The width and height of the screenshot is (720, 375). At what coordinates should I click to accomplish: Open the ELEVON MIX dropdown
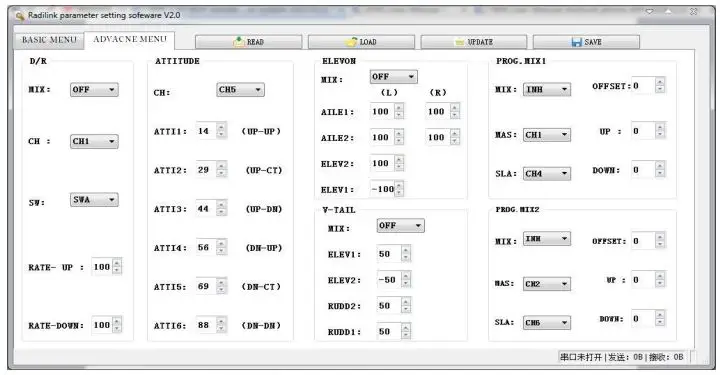(394, 77)
